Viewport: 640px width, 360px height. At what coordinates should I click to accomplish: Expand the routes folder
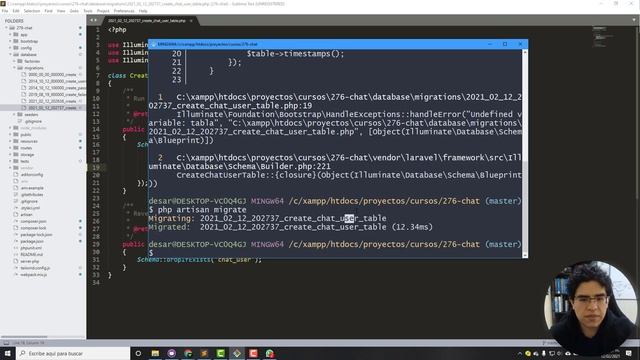click(11, 148)
